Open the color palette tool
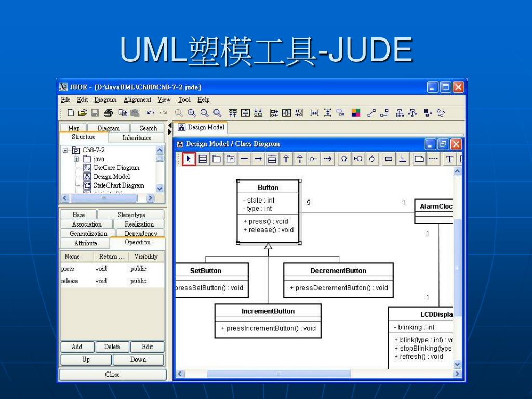The width and height of the screenshot is (532, 399). click(355, 113)
